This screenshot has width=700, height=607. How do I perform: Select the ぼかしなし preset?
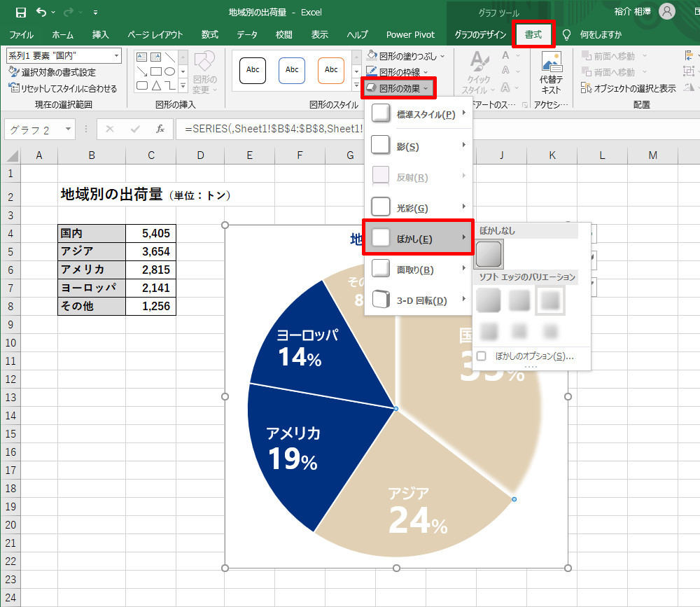tap(489, 254)
